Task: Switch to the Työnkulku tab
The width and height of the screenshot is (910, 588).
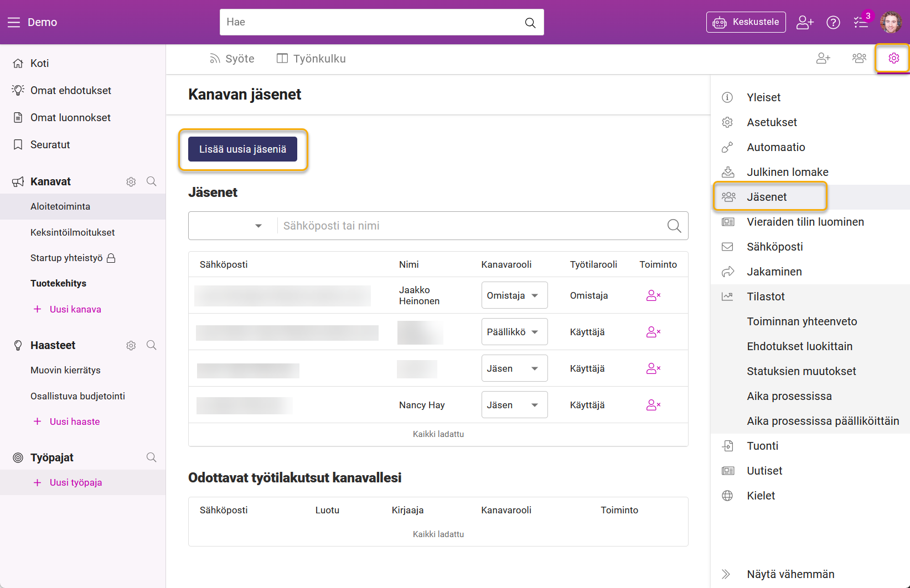Action: (312, 59)
